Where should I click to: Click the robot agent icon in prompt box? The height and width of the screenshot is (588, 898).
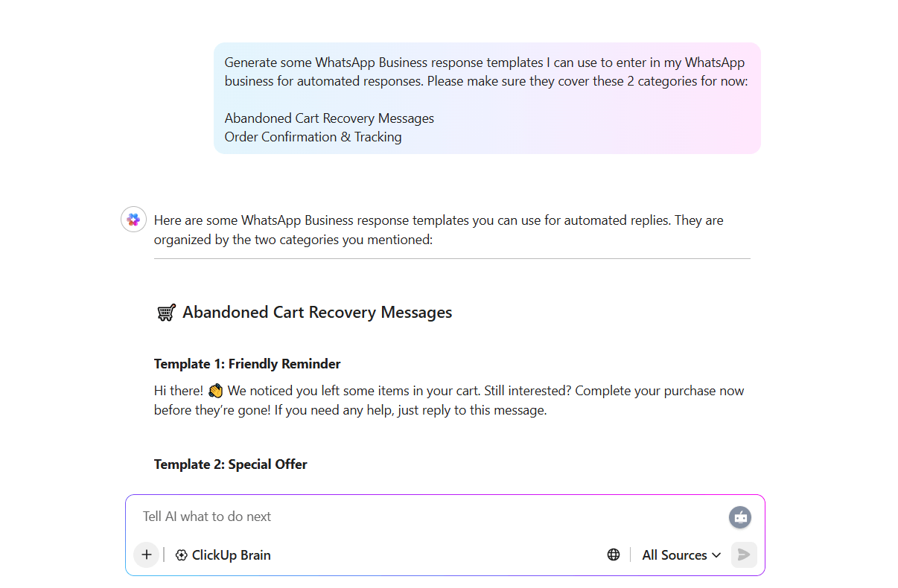click(740, 517)
